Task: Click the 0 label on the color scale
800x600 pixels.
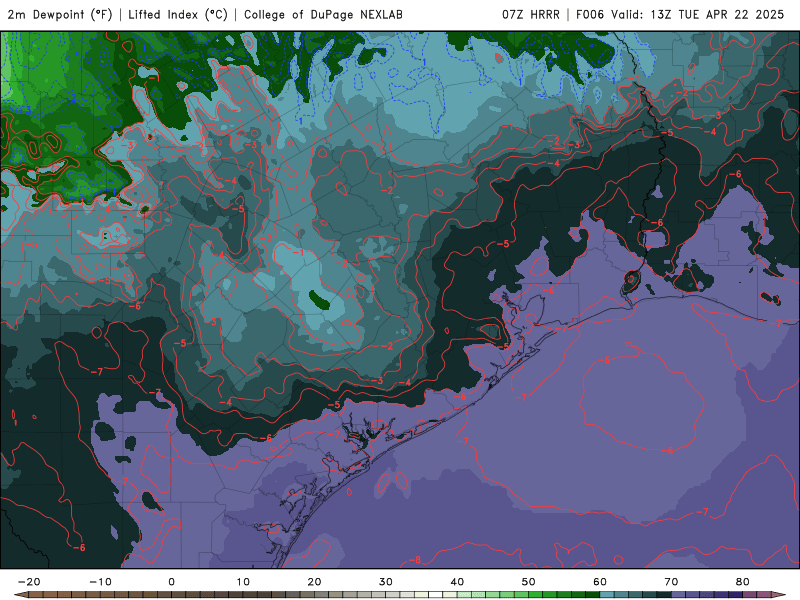Action: 171,582
